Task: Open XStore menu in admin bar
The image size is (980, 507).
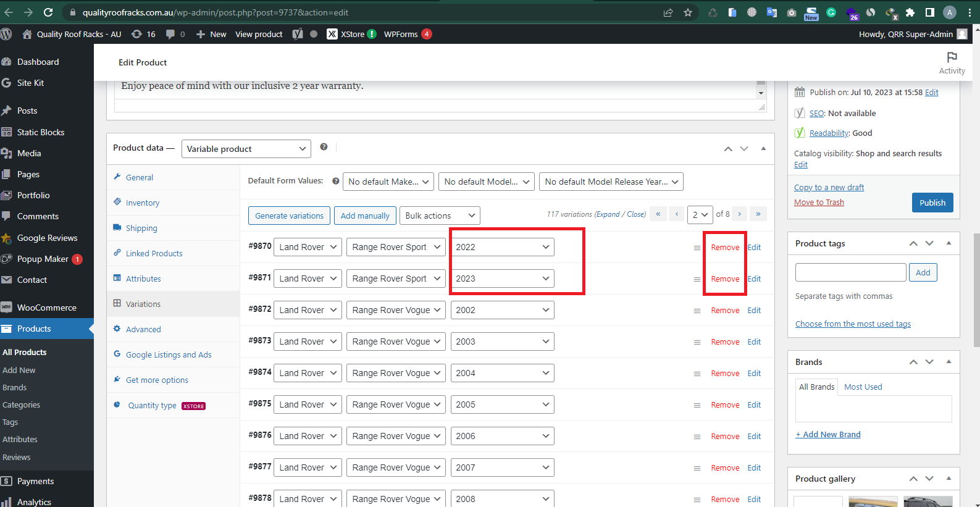Action: pos(351,34)
